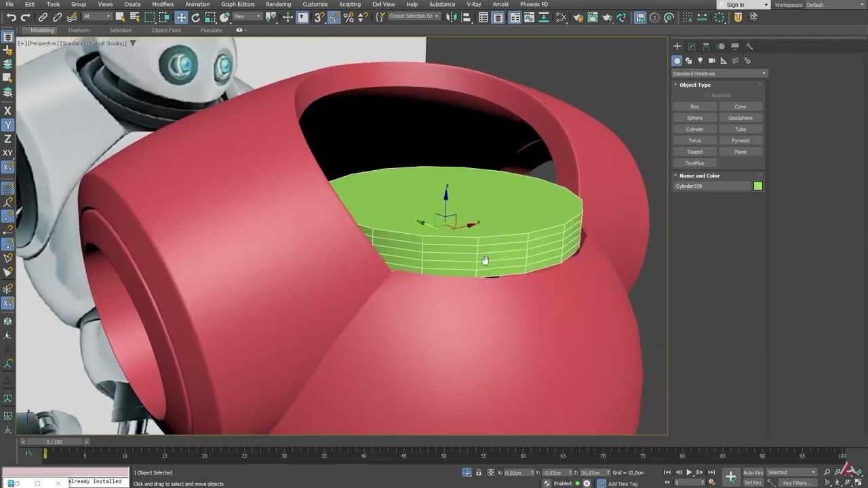Open the Render Setup teapot icon
The image size is (868, 488).
[x=577, y=18]
